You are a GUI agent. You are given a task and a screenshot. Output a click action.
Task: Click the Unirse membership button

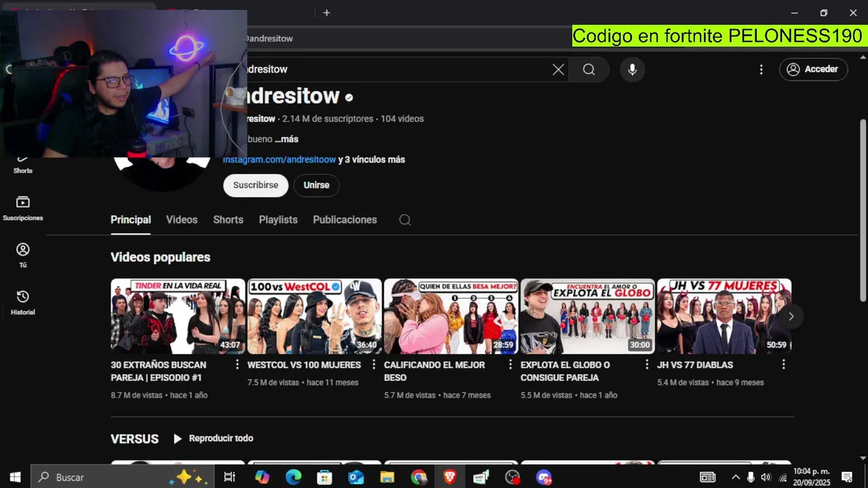coord(316,185)
